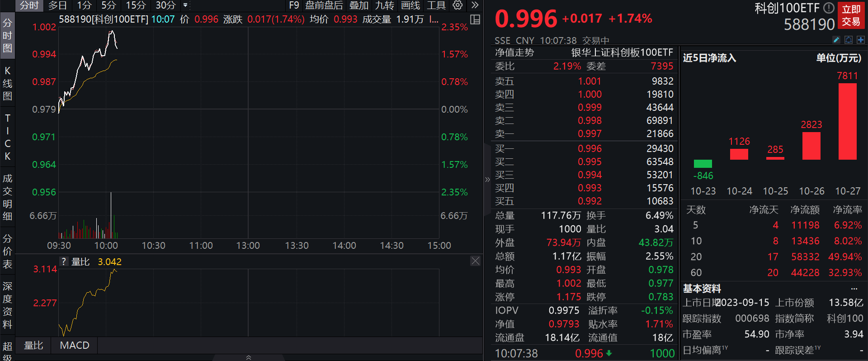Screen dimensions: 868x361
Task: Click 立即交易 trade button
Action: tap(851, 15)
